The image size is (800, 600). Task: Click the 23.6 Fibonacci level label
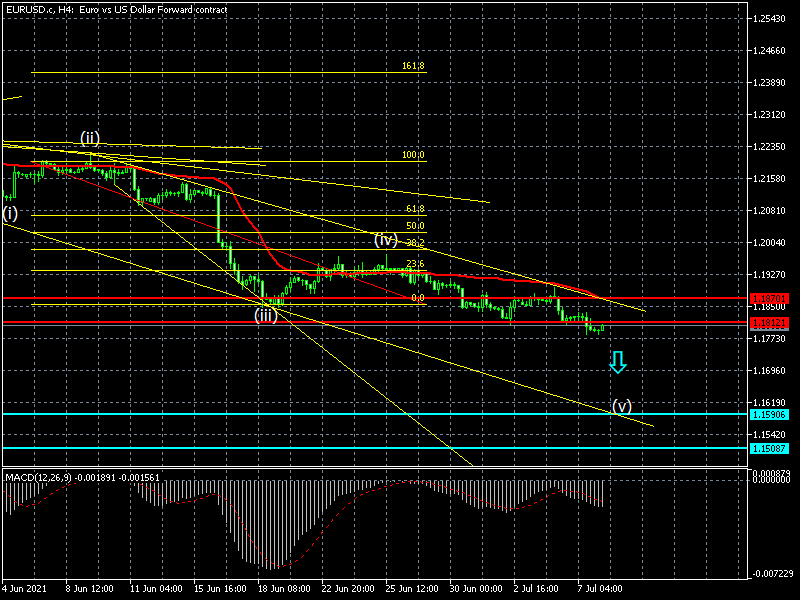click(416, 265)
